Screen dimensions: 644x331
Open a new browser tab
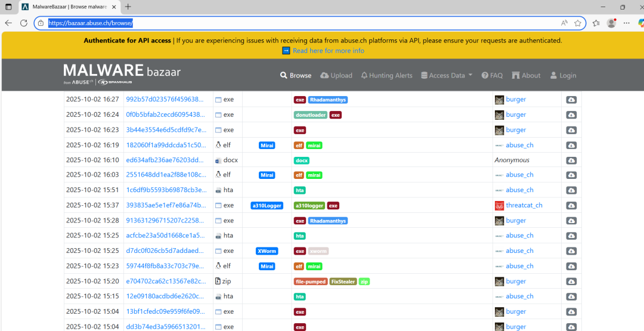[x=128, y=7]
